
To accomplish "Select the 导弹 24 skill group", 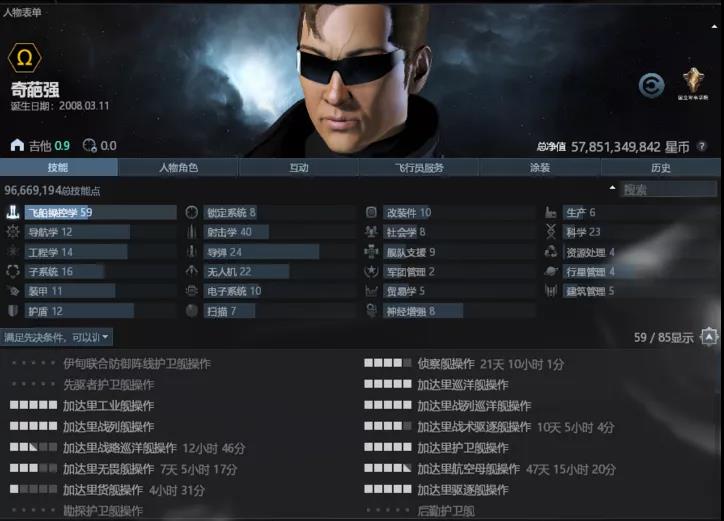I will (280, 252).
